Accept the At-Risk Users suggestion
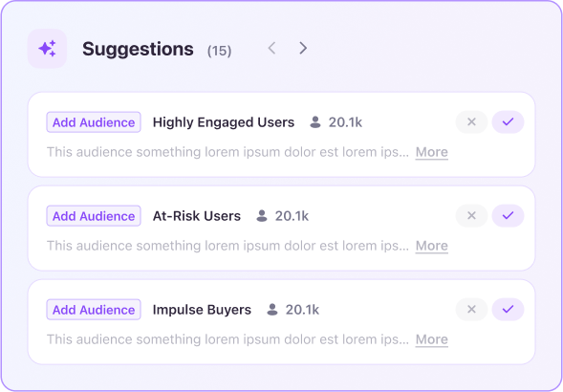 [x=508, y=216]
